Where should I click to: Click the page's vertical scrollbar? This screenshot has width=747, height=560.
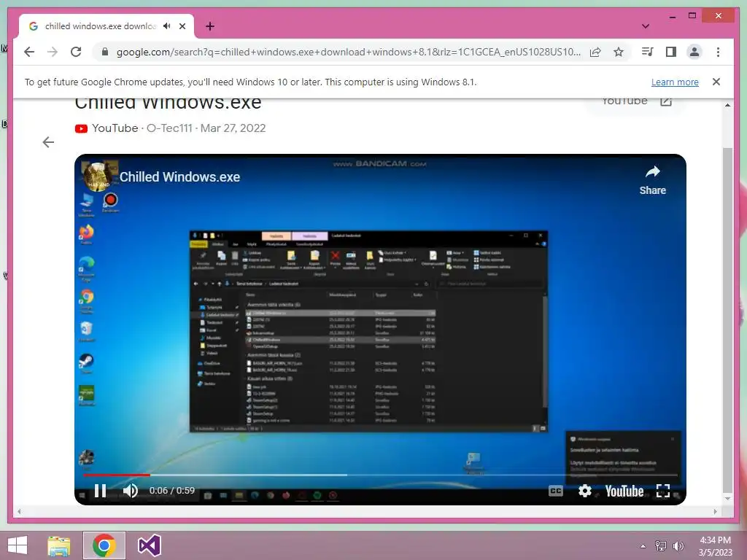727,319
